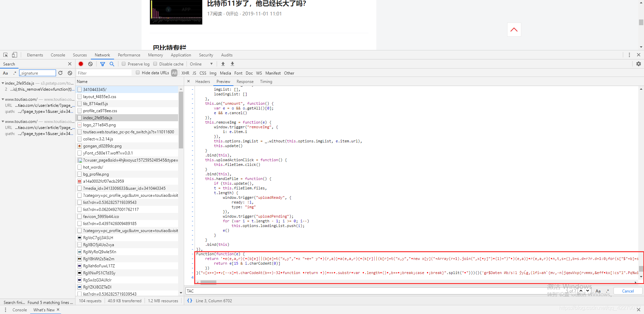Image resolution: width=644 pixels, height=314 pixels.
Task: Select the lib_8714ad5.js request
Action: pos(127,103)
